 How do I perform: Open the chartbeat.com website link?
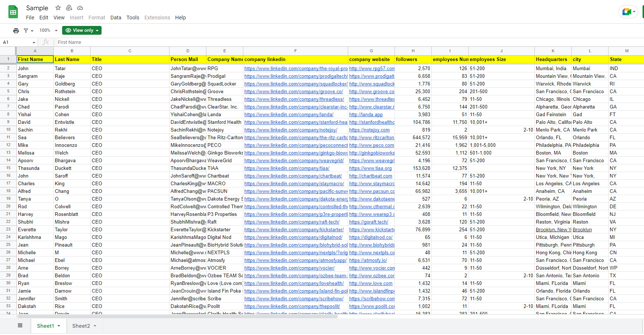pos(371,176)
